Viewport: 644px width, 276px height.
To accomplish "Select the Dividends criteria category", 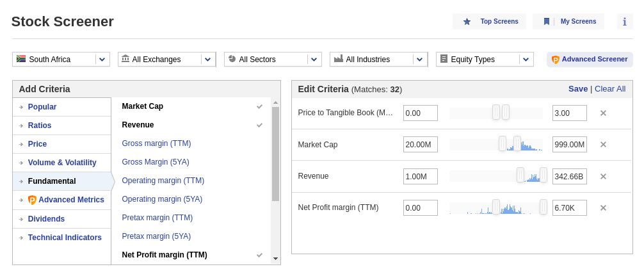I will [62, 219].
